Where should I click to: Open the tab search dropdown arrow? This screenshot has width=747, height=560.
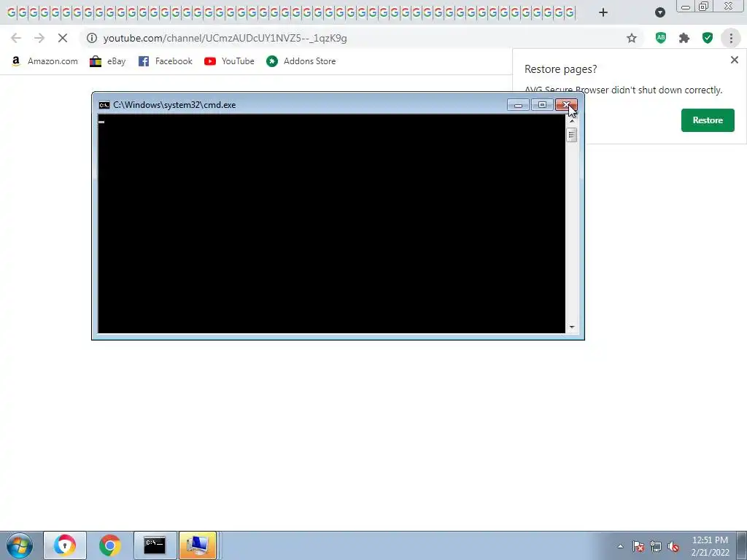click(659, 12)
